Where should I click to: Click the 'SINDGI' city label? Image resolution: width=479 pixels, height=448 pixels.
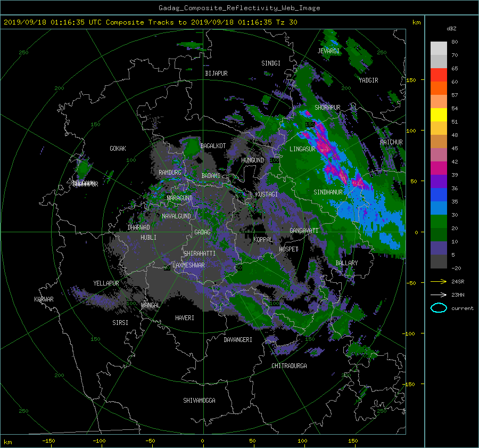[x=271, y=63]
